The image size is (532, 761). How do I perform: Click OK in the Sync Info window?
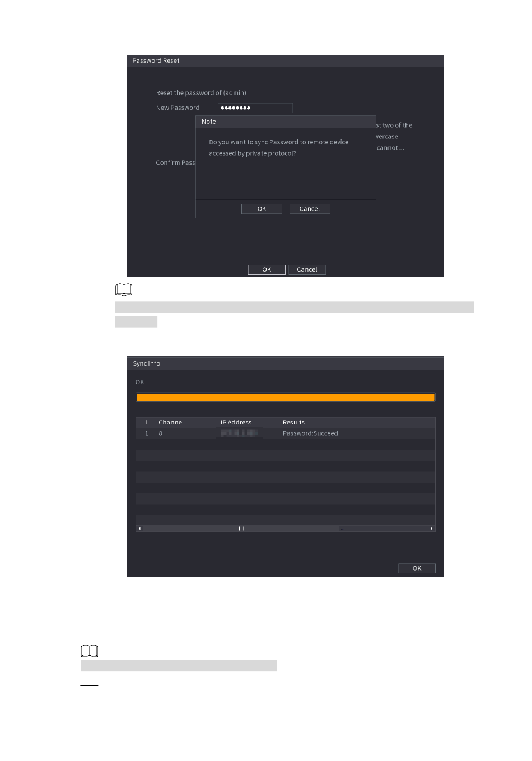(x=417, y=568)
